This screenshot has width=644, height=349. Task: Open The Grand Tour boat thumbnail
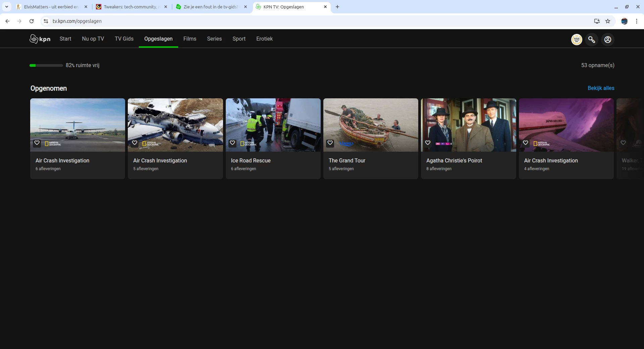[x=371, y=125]
